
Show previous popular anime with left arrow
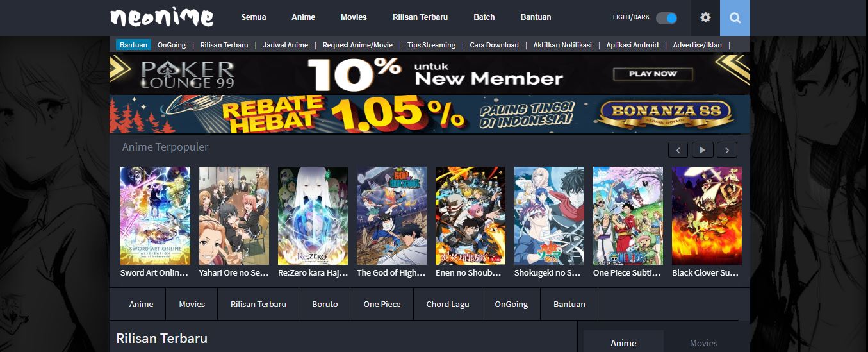pyautogui.click(x=678, y=150)
